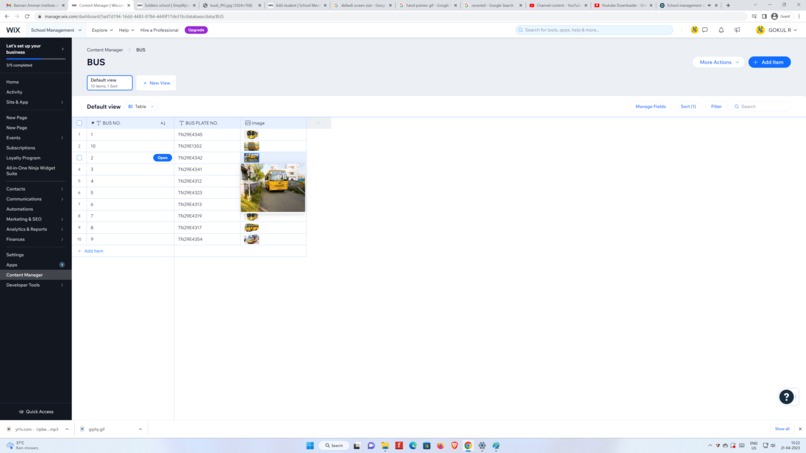Viewport: 806px width, 453px height.
Task: Click the help question mark button
Action: coord(786,396)
